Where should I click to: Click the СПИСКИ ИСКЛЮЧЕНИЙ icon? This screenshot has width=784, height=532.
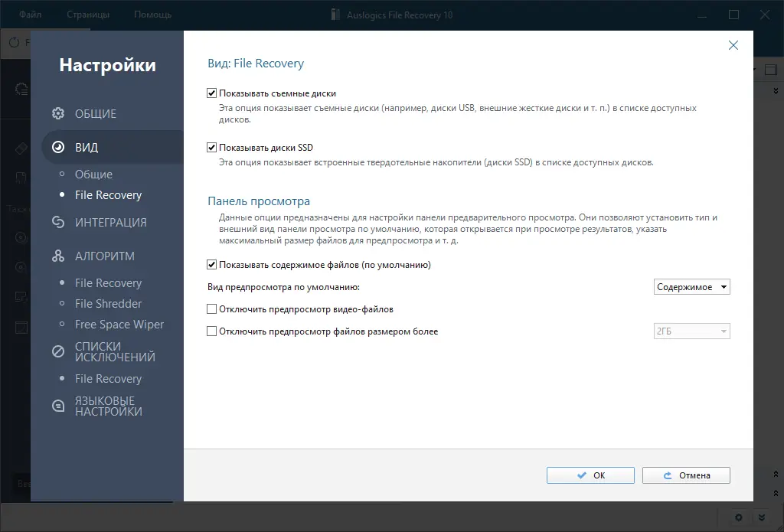pos(58,351)
